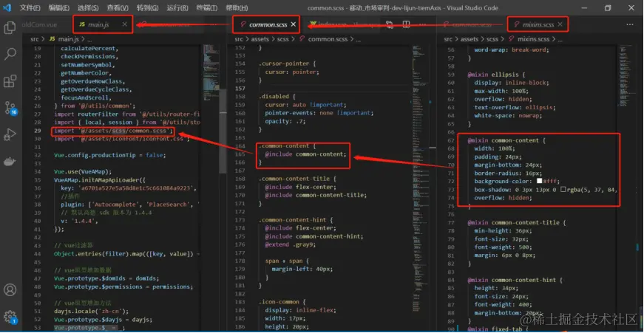Screen dimensions: 644x333
Task: Open Source Control with the 16 badge
Action: click(10, 109)
